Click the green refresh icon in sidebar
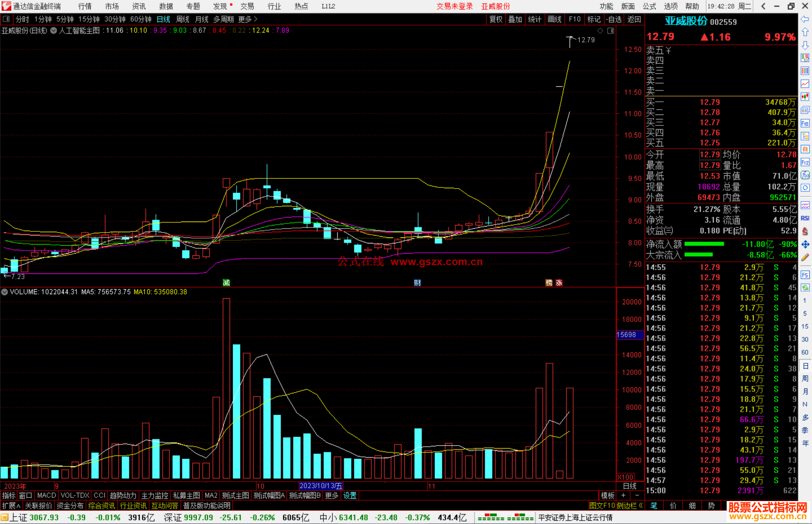 click(805, 288)
